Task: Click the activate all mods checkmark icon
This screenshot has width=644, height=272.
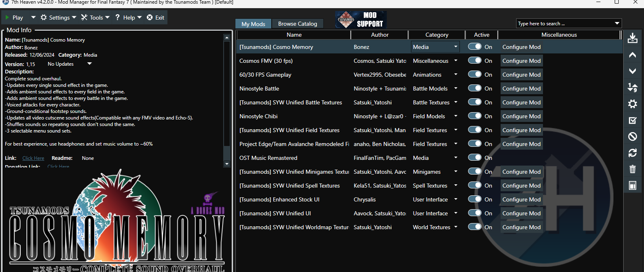Action: 632,120
